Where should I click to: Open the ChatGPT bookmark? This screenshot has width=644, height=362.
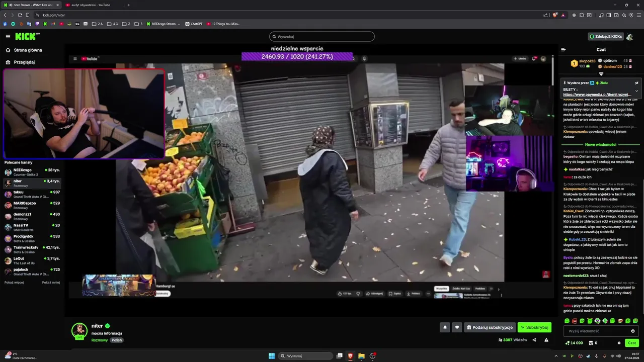pos(194,24)
